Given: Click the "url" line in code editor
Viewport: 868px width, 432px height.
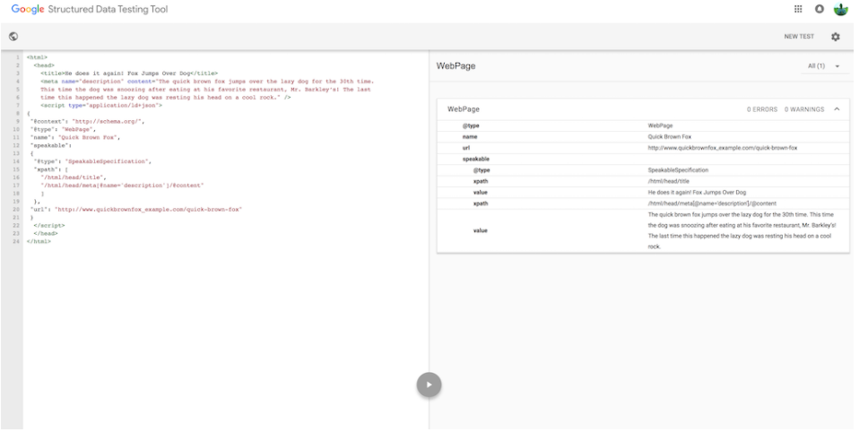Looking at the screenshot, I should (x=136, y=210).
